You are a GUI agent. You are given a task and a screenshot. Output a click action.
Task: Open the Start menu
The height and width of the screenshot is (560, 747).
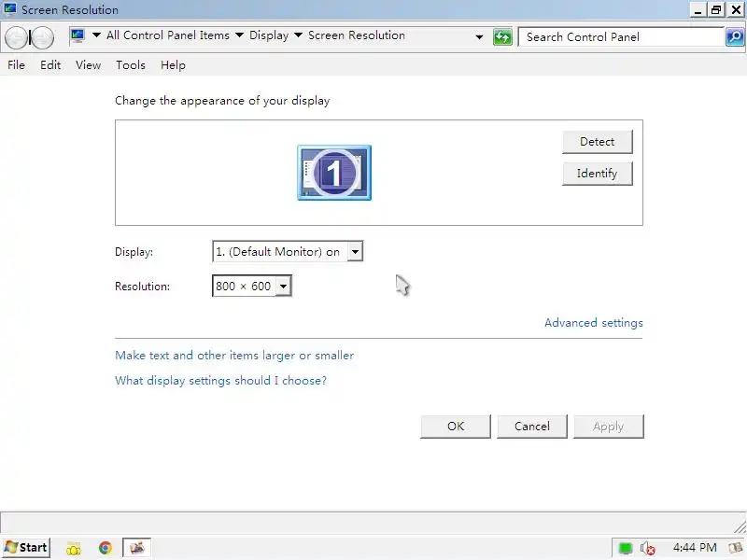26,548
